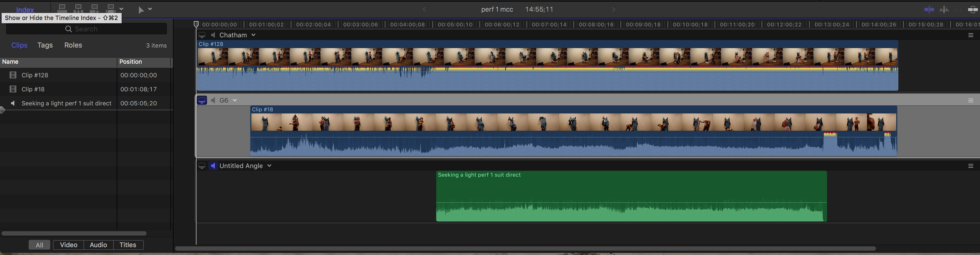Viewport: 980px width, 255px height.
Task: Disable audio monitoring on Untitled Angle
Action: 213,166
